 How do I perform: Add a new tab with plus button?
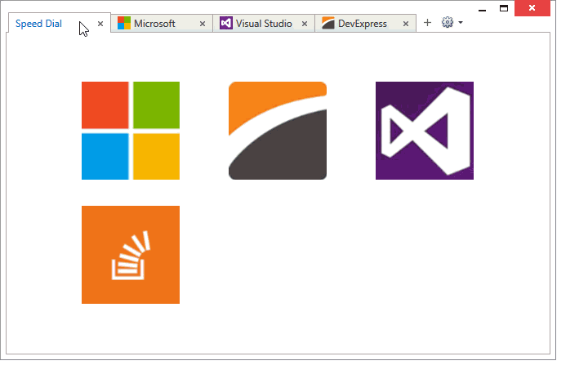click(x=427, y=23)
